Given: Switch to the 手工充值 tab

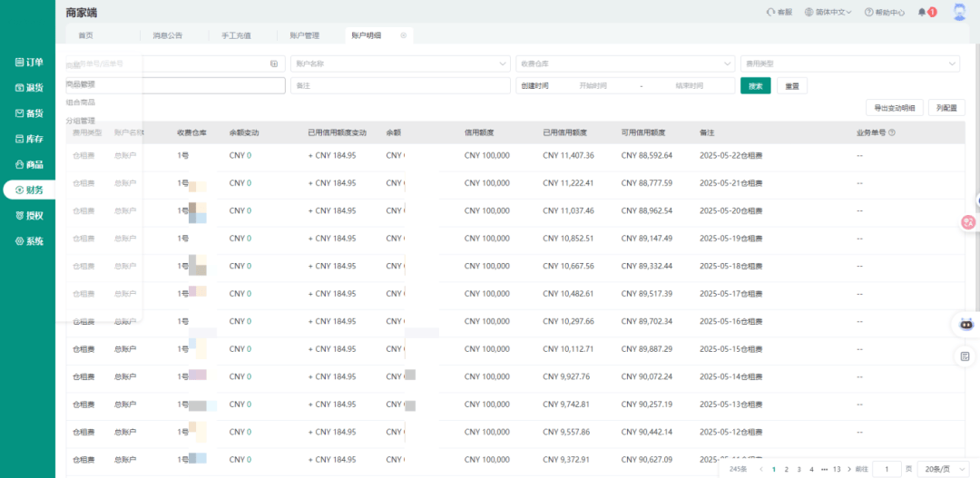Looking at the screenshot, I should click(x=236, y=35).
